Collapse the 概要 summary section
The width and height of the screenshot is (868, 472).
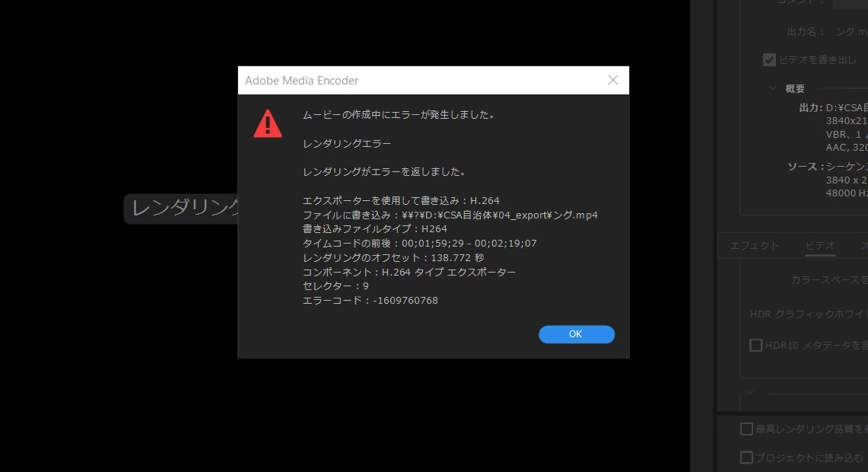click(x=772, y=88)
